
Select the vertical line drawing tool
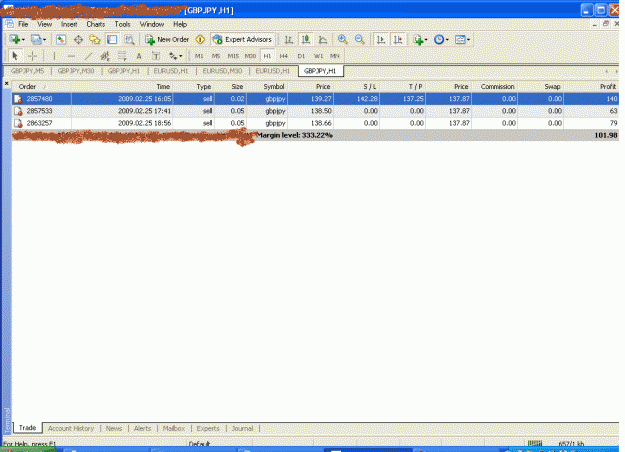point(54,56)
